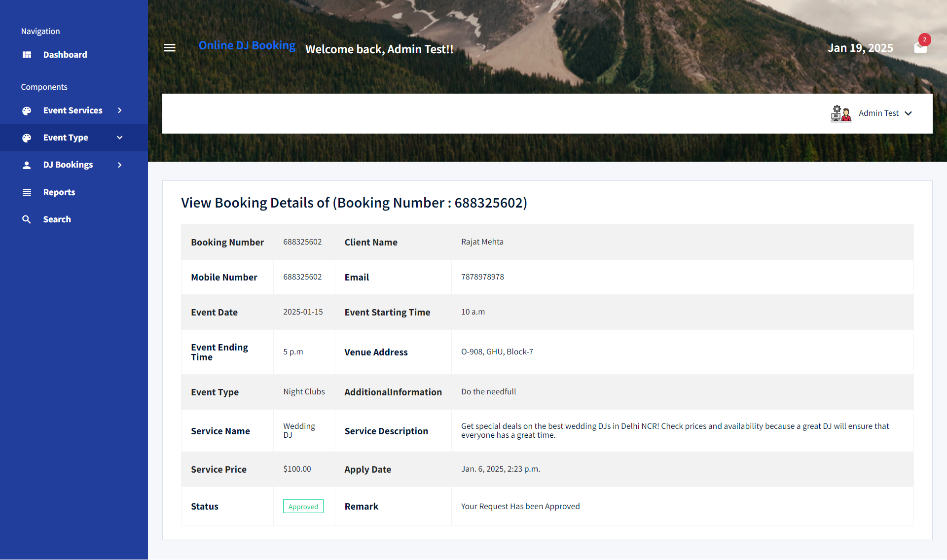Click the DJ Bookings person icon

coord(27,165)
